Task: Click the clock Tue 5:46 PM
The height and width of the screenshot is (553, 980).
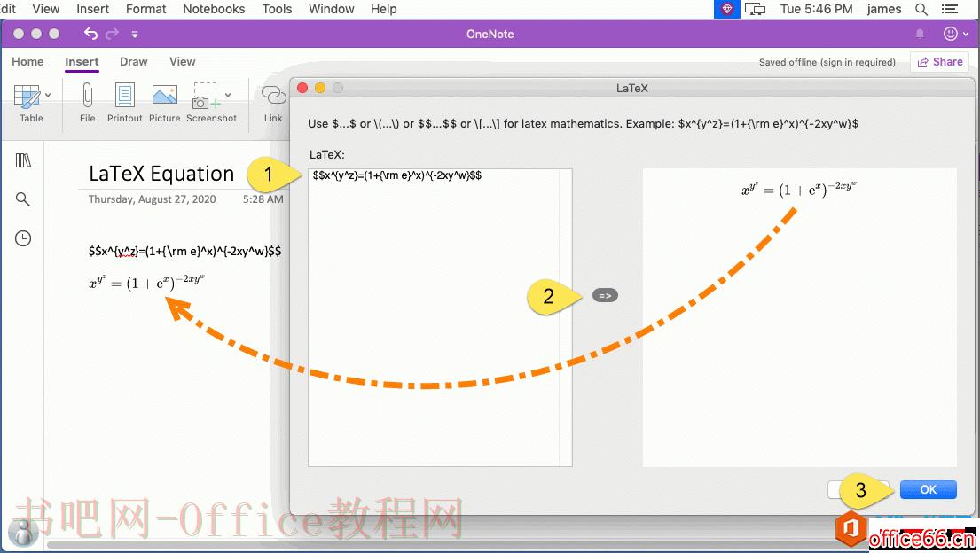Action: [x=816, y=9]
